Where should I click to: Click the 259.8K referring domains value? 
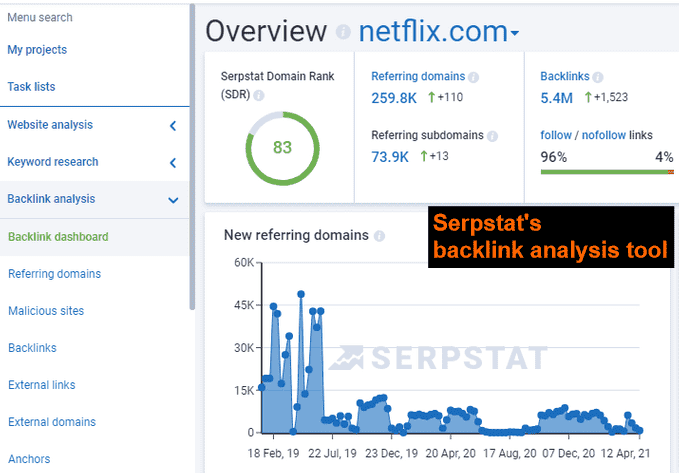pos(394,99)
